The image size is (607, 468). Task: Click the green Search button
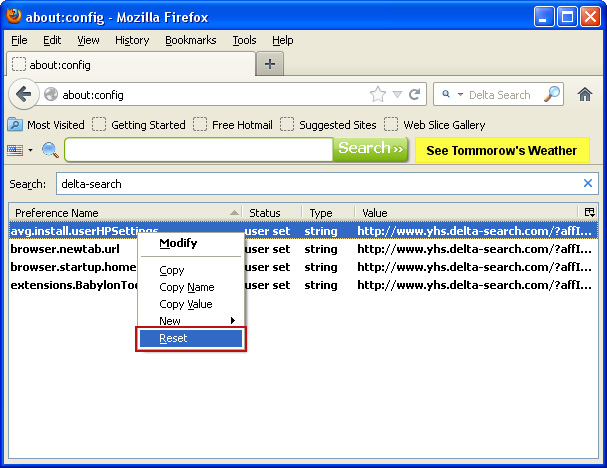coord(370,149)
